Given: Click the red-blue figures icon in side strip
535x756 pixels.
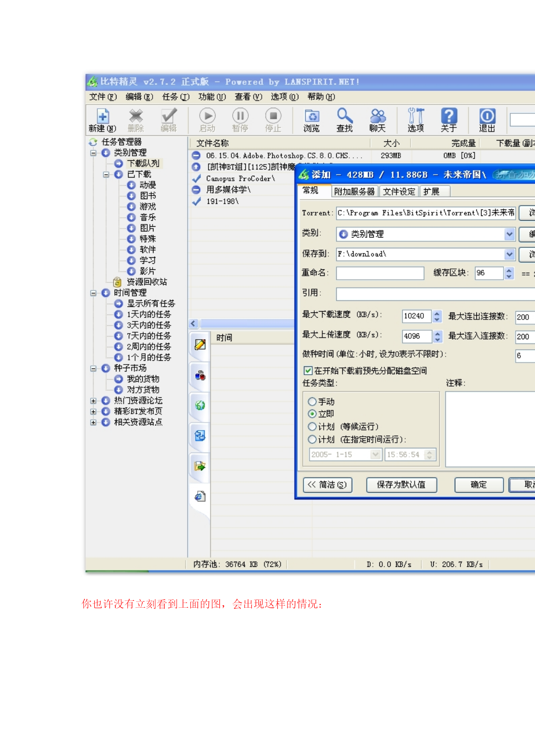Looking at the screenshot, I should tap(200, 375).
